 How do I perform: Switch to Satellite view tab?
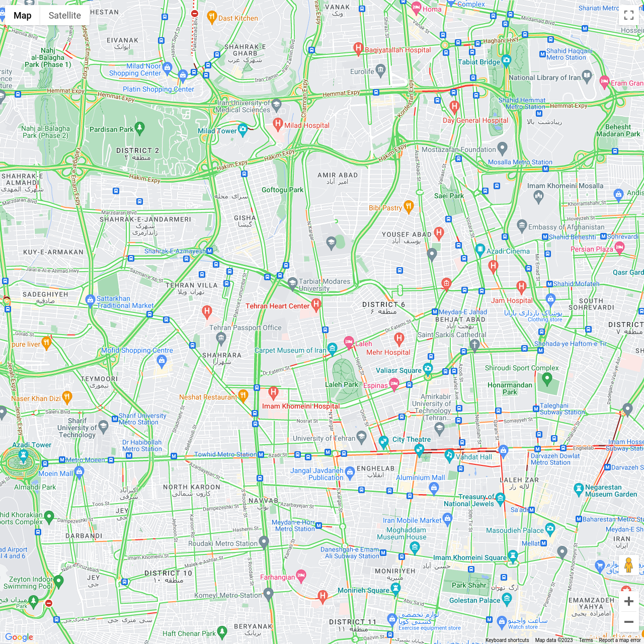tap(64, 16)
